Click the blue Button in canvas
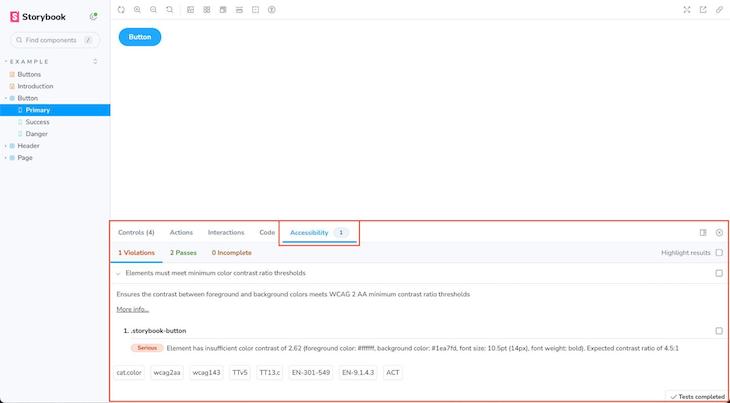The image size is (730, 403). 140,37
